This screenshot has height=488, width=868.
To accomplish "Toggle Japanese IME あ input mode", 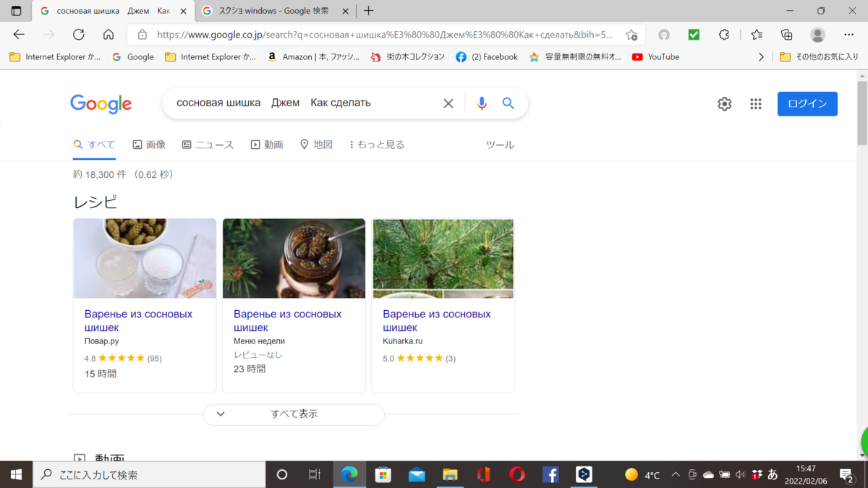I will (x=773, y=475).
